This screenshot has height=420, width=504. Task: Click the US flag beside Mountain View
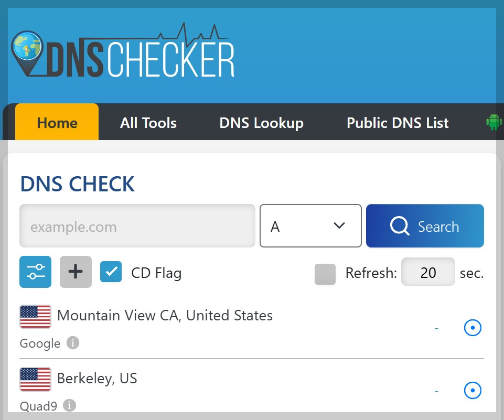(x=35, y=317)
